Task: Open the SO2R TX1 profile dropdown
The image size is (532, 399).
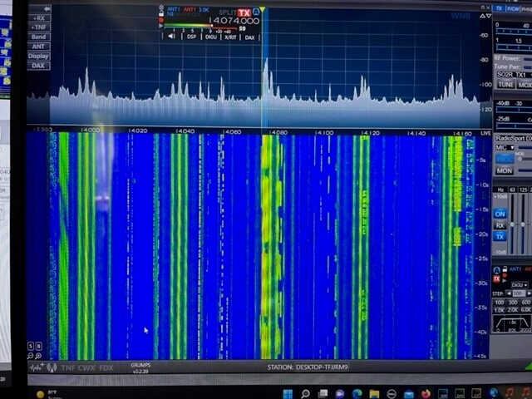Action: click(x=510, y=74)
